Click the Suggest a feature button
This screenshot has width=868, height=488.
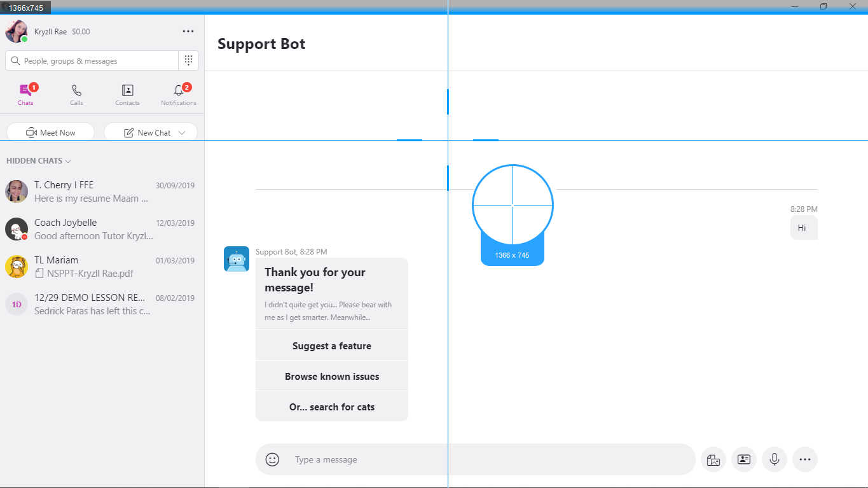click(x=332, y=345)
